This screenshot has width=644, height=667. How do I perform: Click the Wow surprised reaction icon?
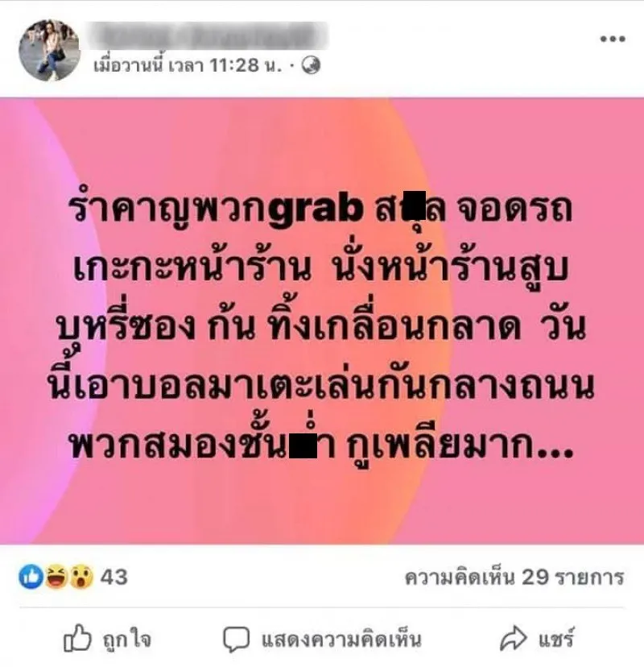click(80, 577)
